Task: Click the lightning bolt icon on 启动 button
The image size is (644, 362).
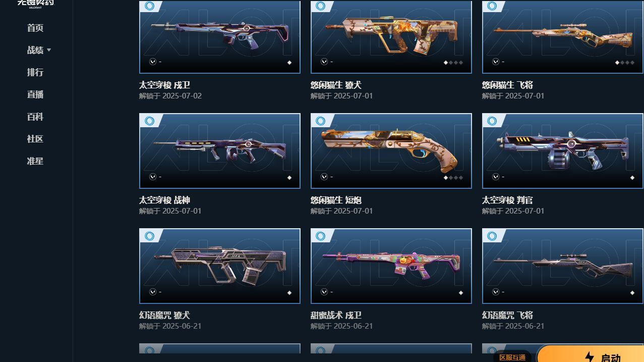Action: (x=589, y=357)
